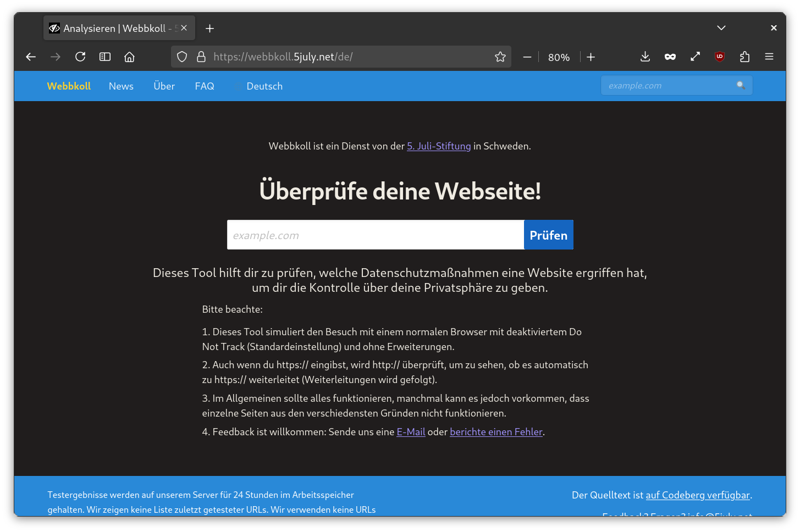800x532 pixels.
Task: Show site security padlock details
Action: coord(201,57)
